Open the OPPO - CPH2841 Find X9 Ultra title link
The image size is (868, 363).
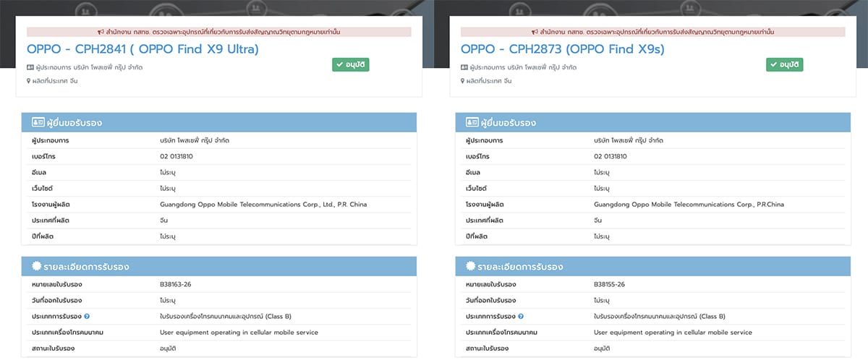(142, 49)
